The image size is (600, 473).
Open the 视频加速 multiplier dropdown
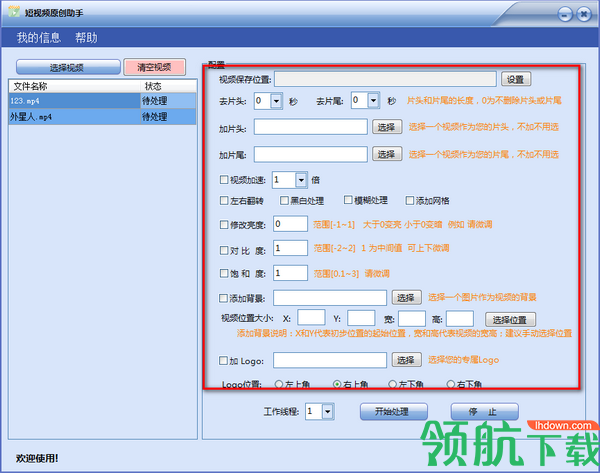pyautogui.click(x=301, y=180)
